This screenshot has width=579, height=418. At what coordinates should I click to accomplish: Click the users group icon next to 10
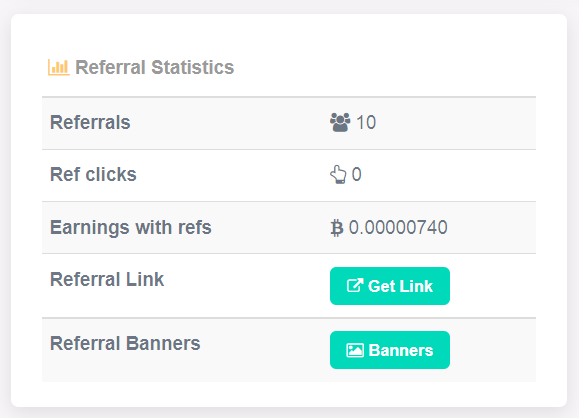[x=340, y=122]
